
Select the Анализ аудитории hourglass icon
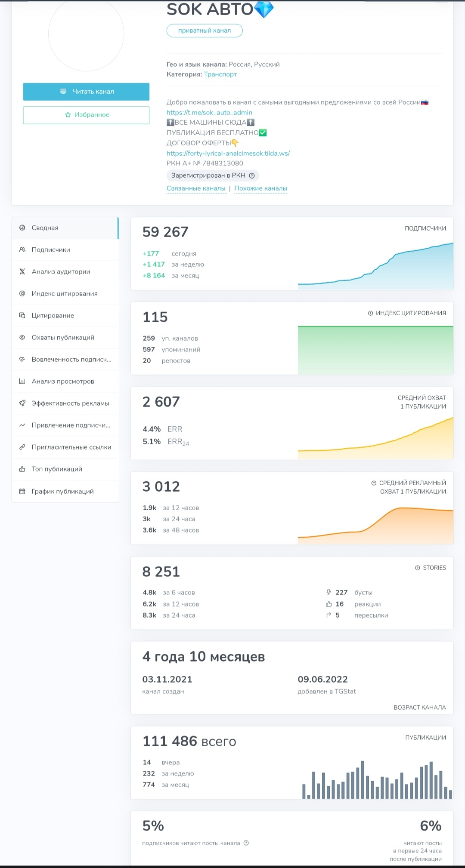(x=22, y=271)
